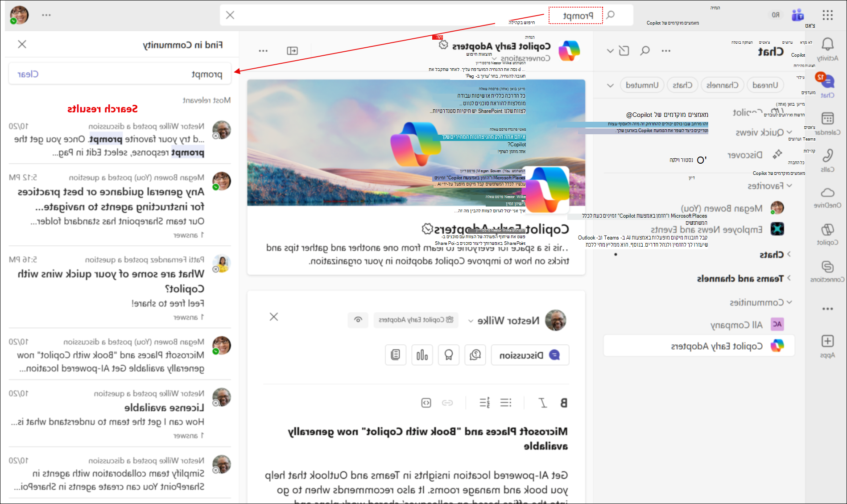Choose the Article post type icon
The height and width of the screenshot is (504, 847).
click(396, 355)
